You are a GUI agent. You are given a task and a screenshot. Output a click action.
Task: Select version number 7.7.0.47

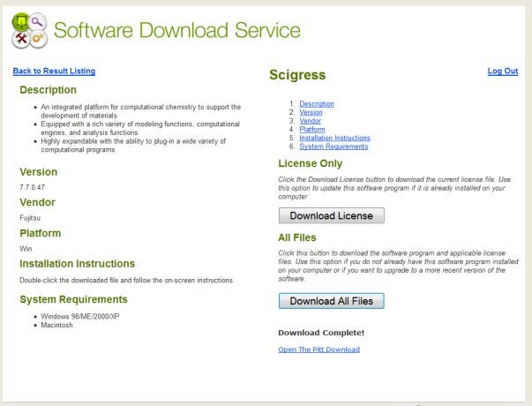33,187
